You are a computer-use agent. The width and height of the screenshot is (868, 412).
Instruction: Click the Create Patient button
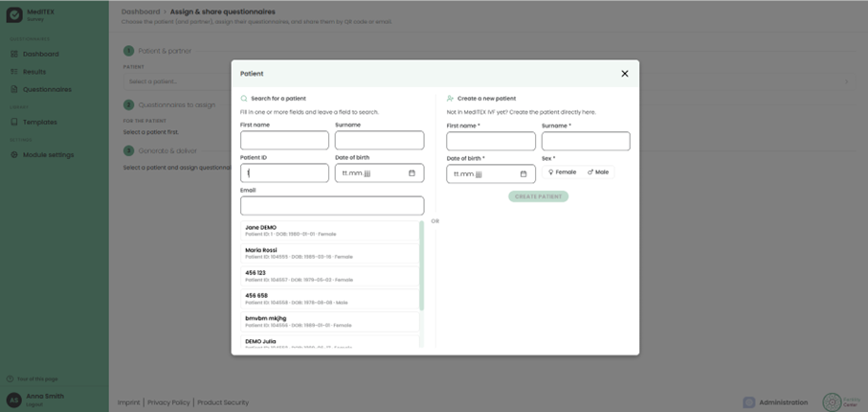pos(538,196)
